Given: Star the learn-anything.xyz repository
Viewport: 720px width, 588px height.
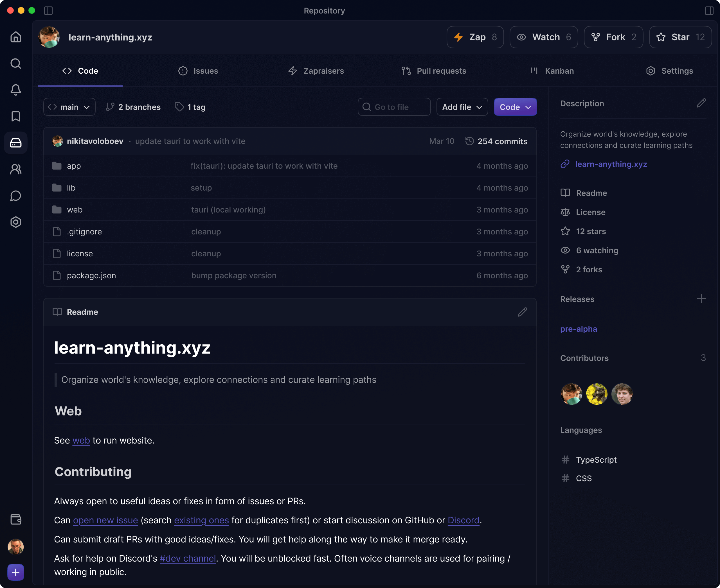Looking at the screenshot, I should [x=680, y=37].
